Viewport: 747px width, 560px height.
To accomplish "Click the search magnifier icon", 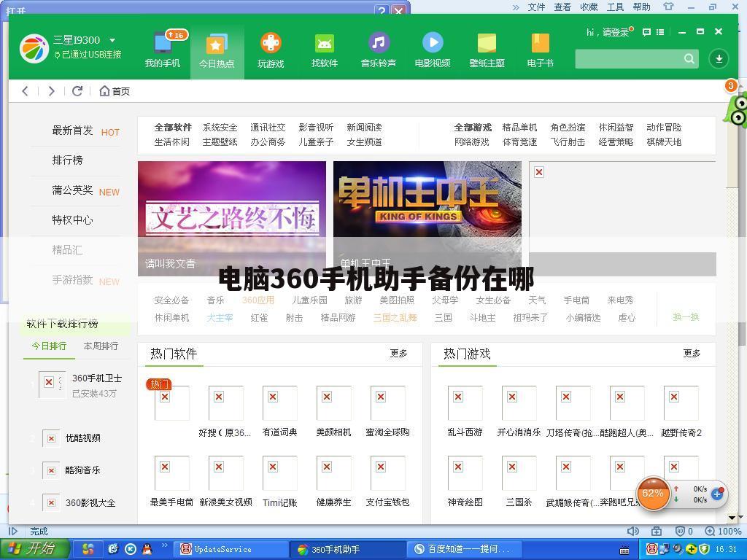I will pos(689,58).
